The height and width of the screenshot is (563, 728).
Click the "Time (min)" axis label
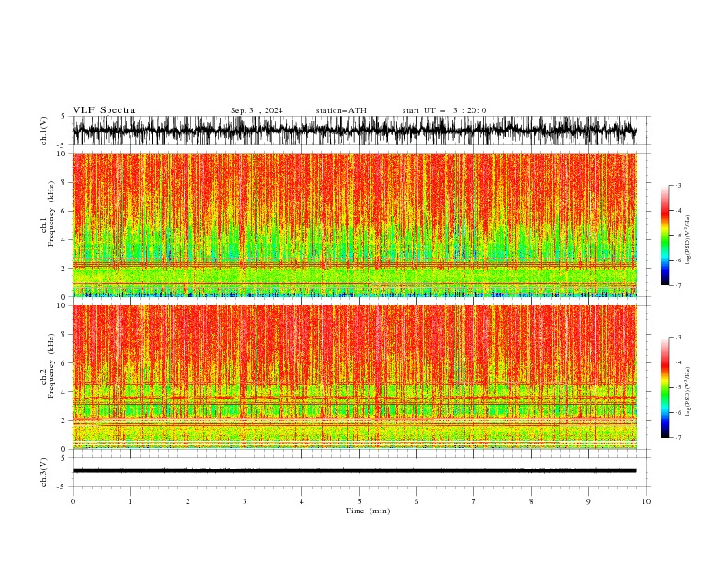(368, 511)
